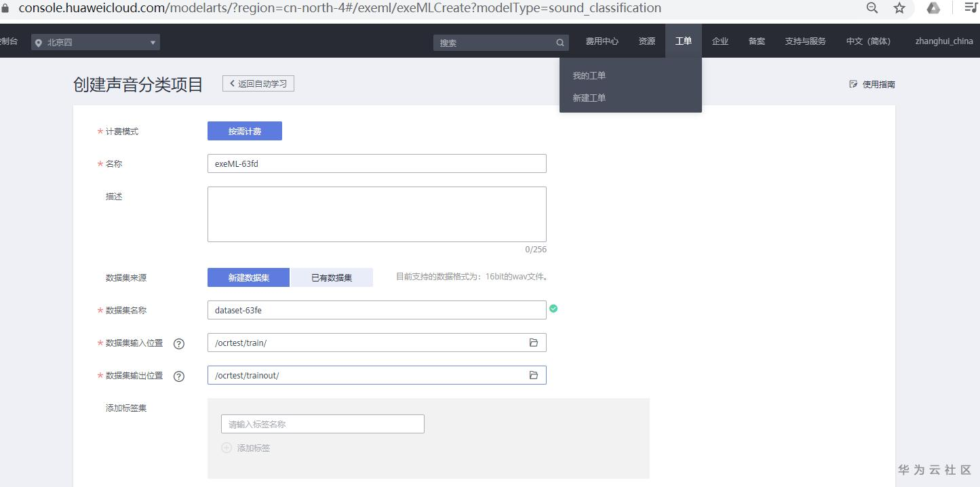980x487 pixels.
Task: Click the 使用指南 edit icon
Action: tap(853, 84)
